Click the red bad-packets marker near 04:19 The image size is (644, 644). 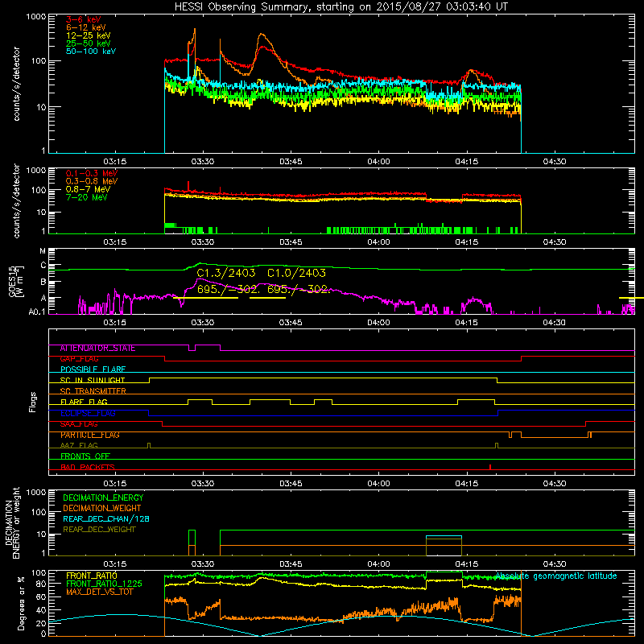click(490, 467)
